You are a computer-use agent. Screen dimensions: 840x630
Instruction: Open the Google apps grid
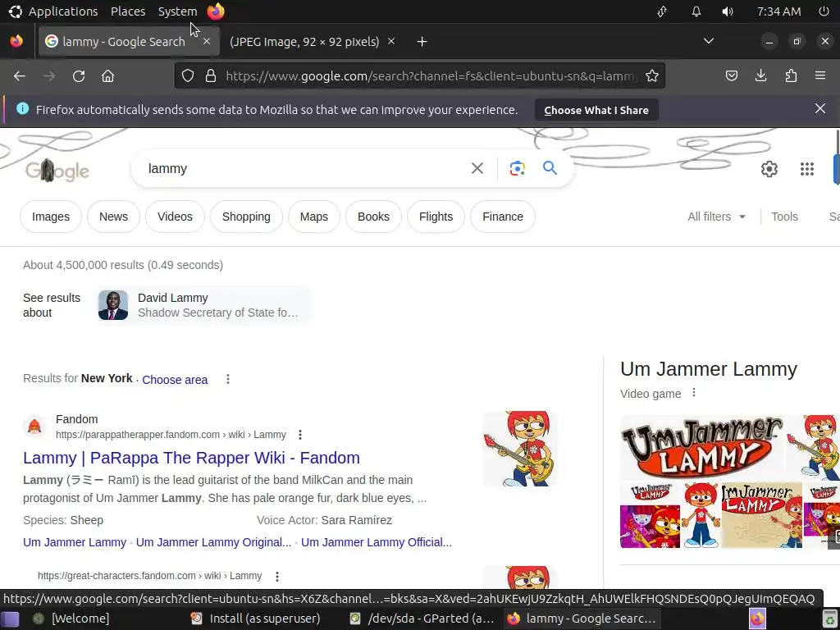pos(807,169)
